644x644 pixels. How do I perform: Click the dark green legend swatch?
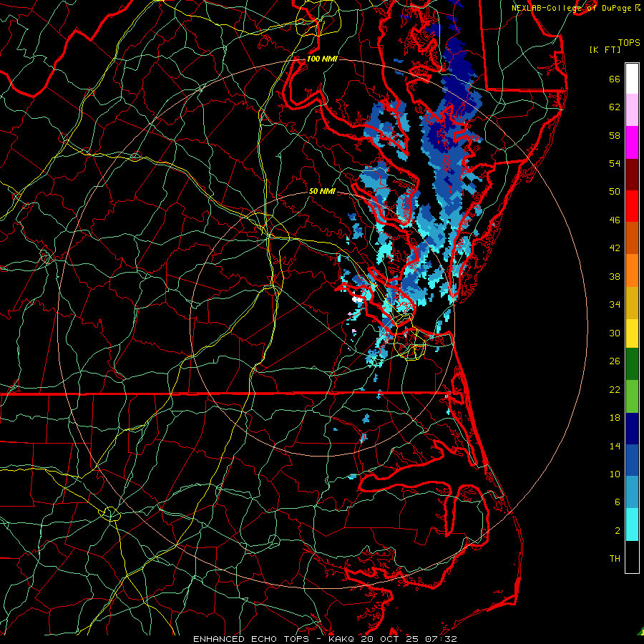tap(632, 364)
